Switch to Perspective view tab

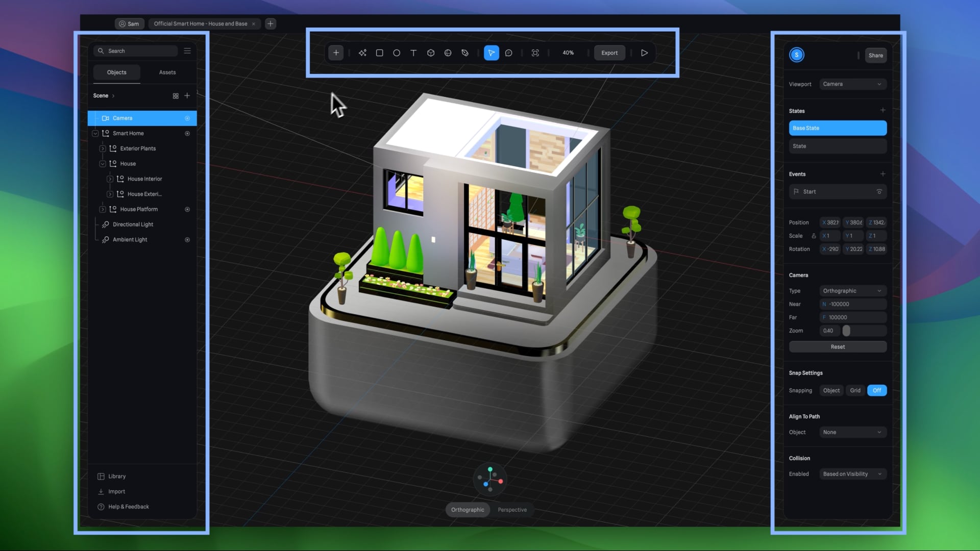tap(512, 510)
